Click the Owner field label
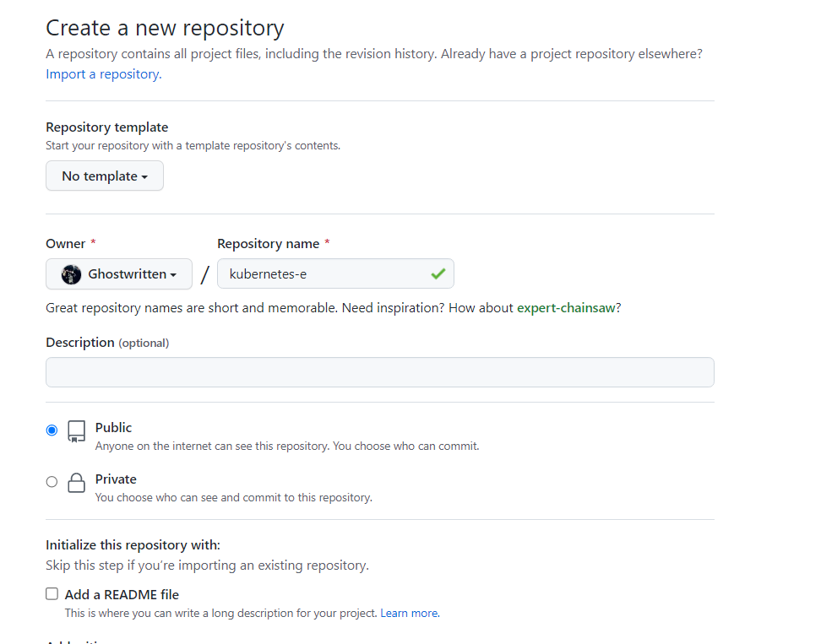821x644 pixels. click(x=65, y=244)
